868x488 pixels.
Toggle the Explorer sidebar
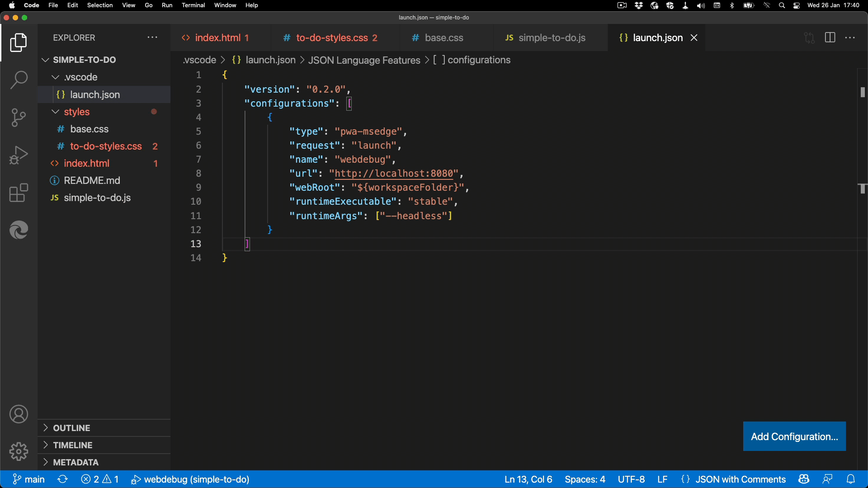(19, 42)
